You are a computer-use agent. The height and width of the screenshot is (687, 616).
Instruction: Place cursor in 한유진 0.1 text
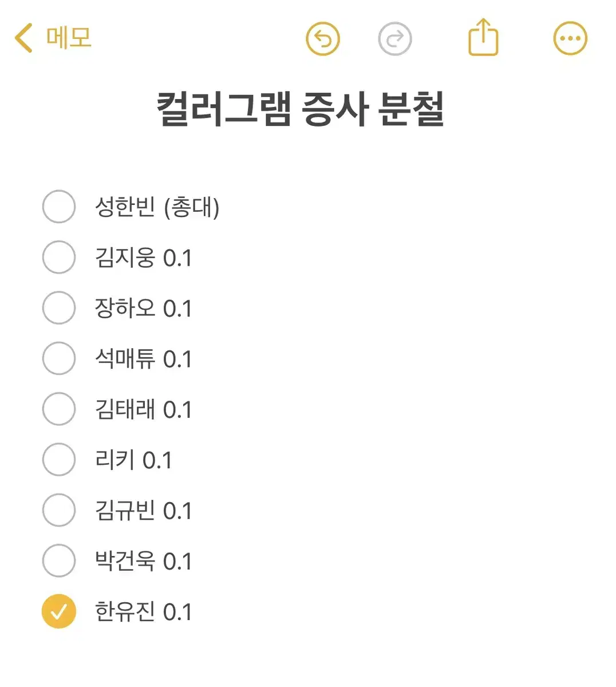pos(143,611)
